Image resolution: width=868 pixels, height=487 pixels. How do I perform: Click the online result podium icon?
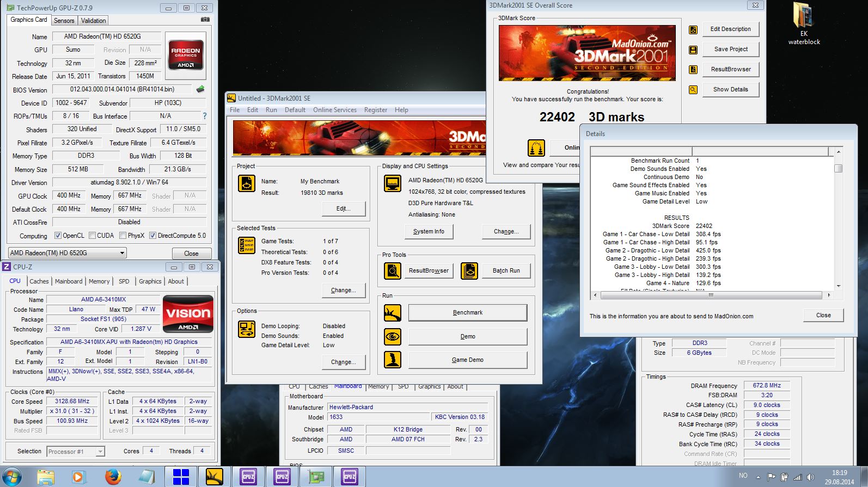point(536,147)
